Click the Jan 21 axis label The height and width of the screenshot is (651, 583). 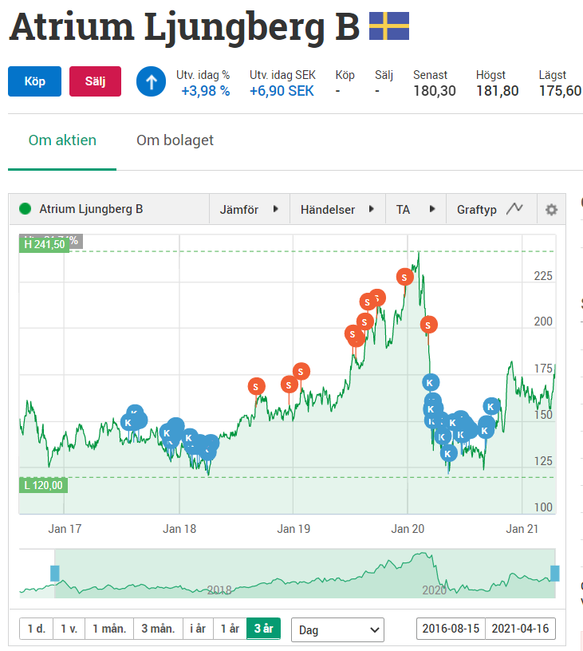(522, 529)
